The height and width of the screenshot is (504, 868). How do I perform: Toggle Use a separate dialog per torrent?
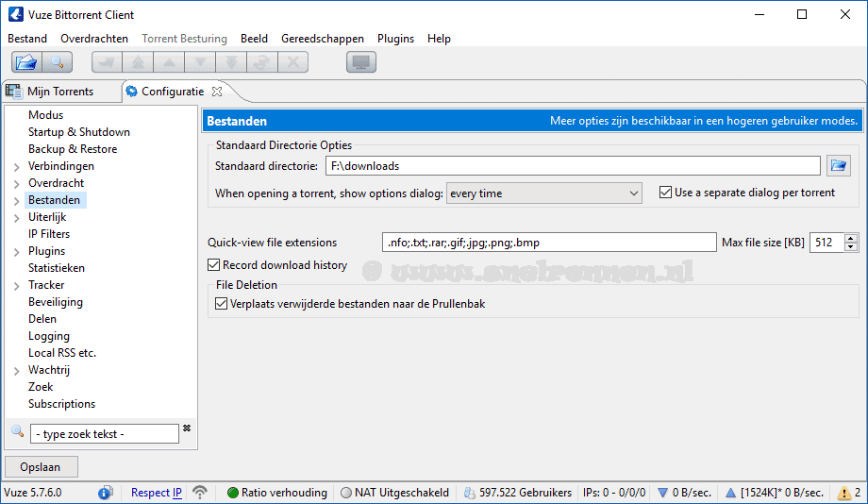tap(665, 193)
